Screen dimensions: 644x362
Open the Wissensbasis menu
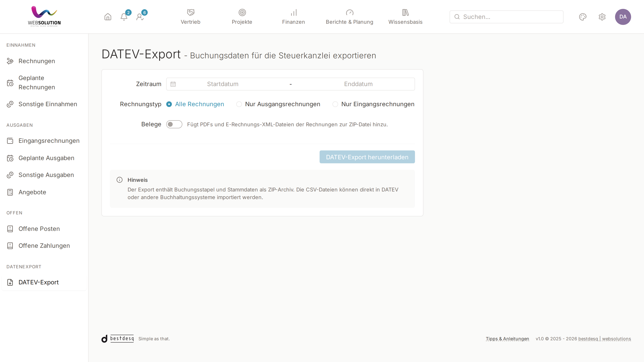pos(405,17)
